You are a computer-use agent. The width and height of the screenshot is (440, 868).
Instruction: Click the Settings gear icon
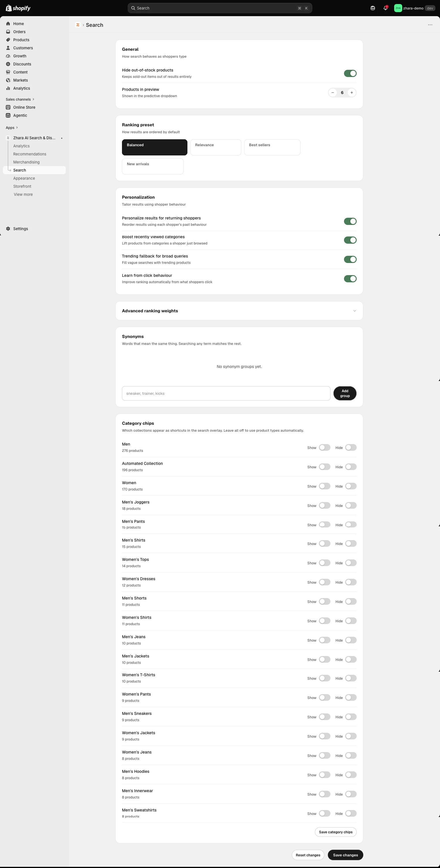pos(8,228)
